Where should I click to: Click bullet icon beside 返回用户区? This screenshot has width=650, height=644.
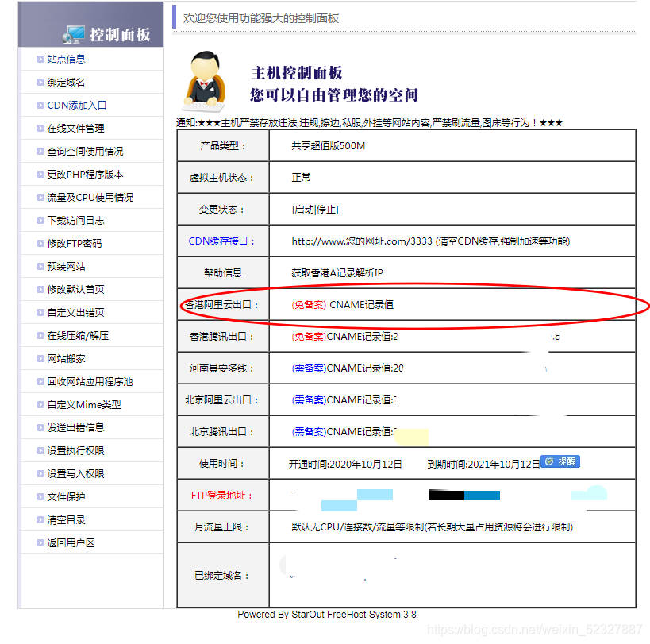point(40,543)
